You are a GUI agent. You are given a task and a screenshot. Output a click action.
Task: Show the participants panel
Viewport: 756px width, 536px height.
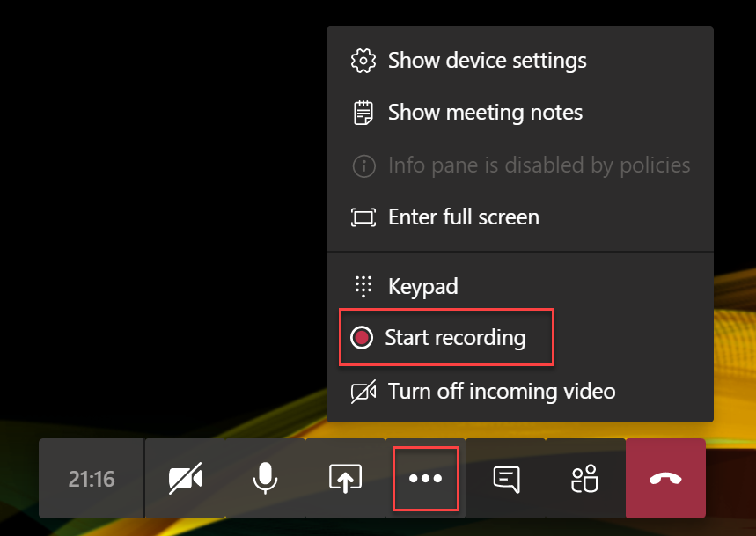(x=584, y=479)
